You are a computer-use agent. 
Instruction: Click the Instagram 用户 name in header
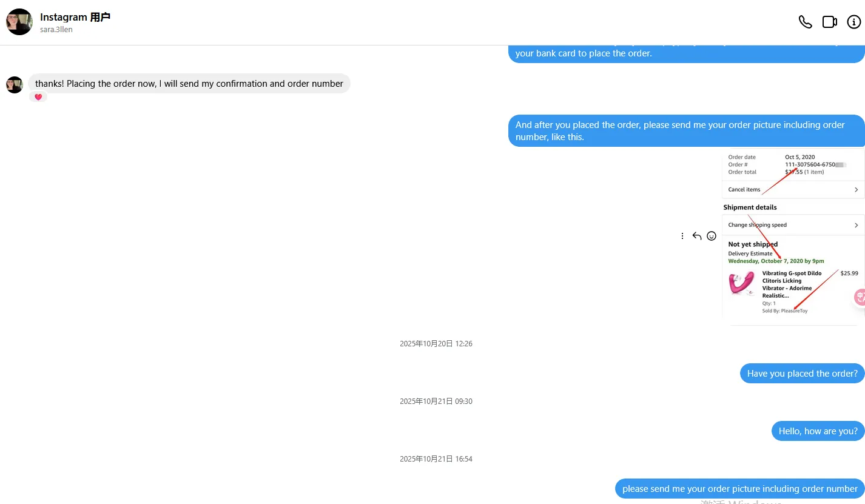click(75, 17)
